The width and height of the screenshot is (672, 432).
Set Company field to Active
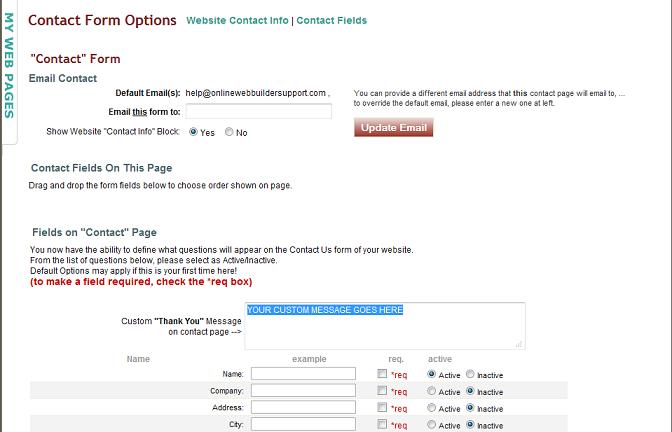(432, 391)
